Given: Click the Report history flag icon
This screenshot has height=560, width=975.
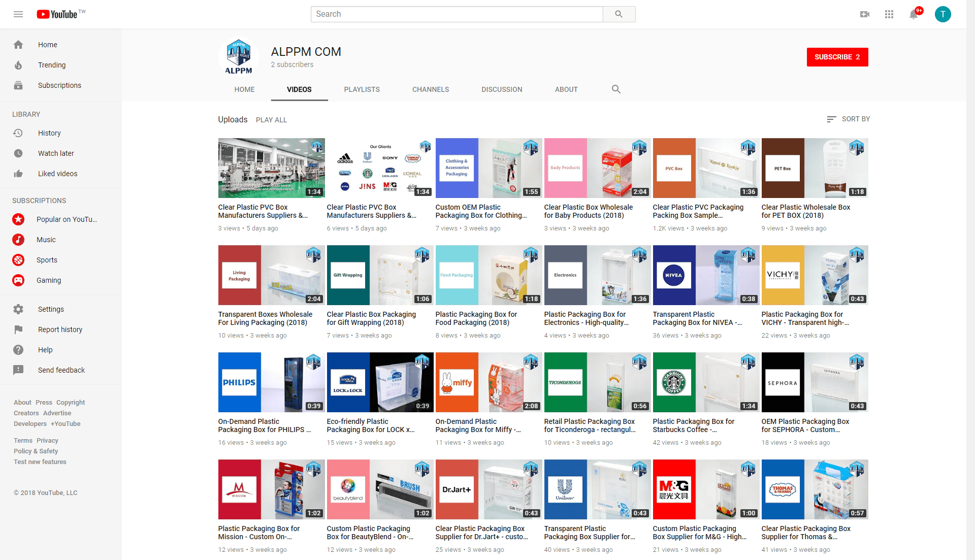Looking at the screenshot, I should [18, 330].
